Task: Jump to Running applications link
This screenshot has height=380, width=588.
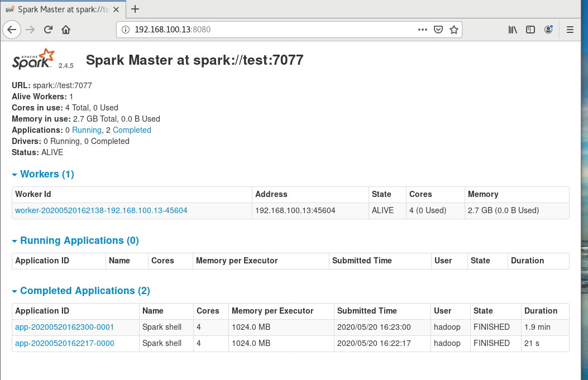Action: coord(87,130)
